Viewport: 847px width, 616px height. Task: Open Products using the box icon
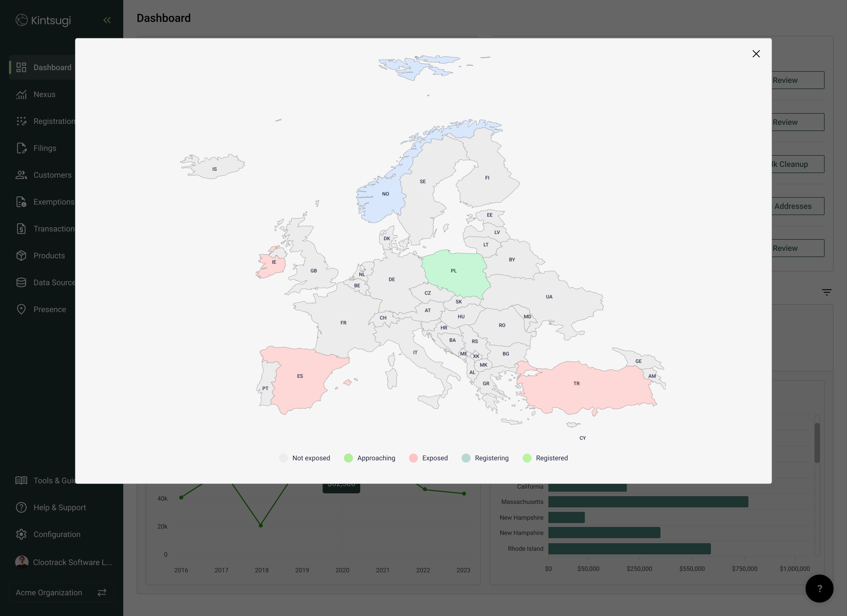coord(21,256)
